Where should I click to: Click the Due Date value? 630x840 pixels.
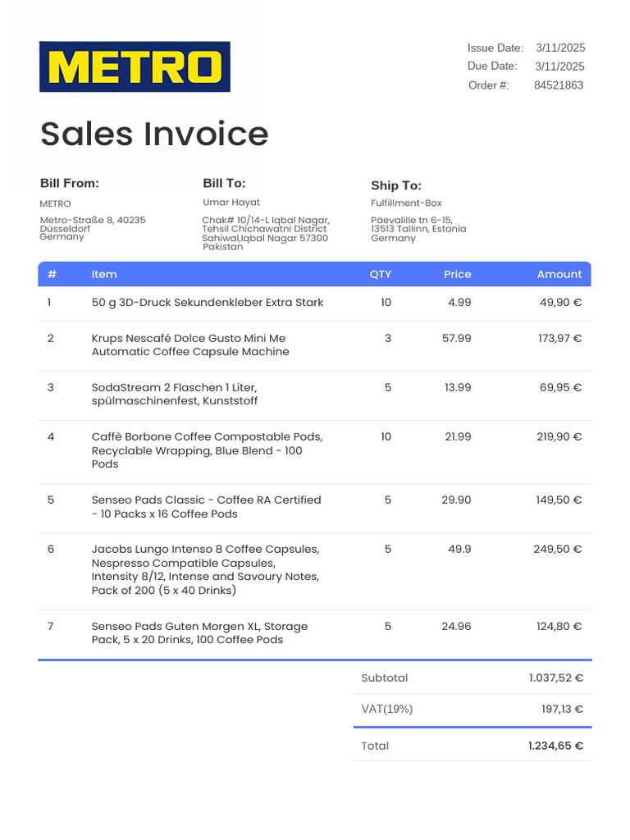(559, 66)
